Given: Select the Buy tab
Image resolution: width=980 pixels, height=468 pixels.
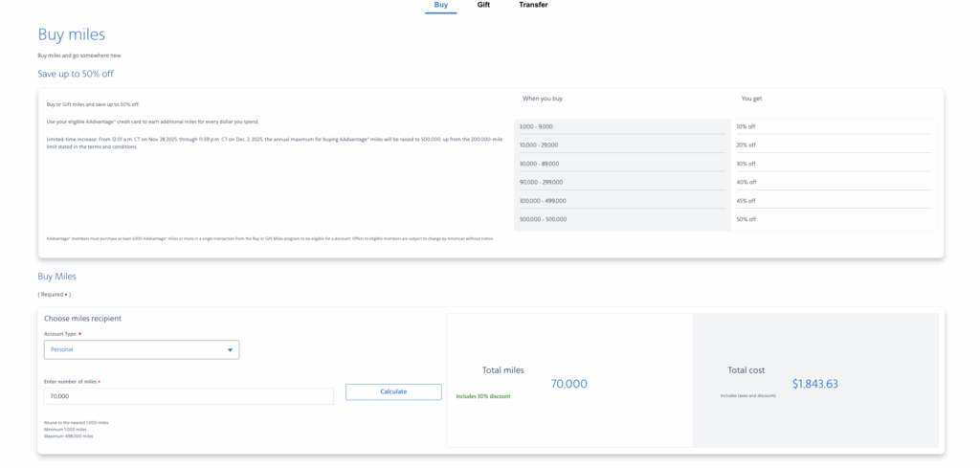Looking at the screenshot, I should 440,6.
